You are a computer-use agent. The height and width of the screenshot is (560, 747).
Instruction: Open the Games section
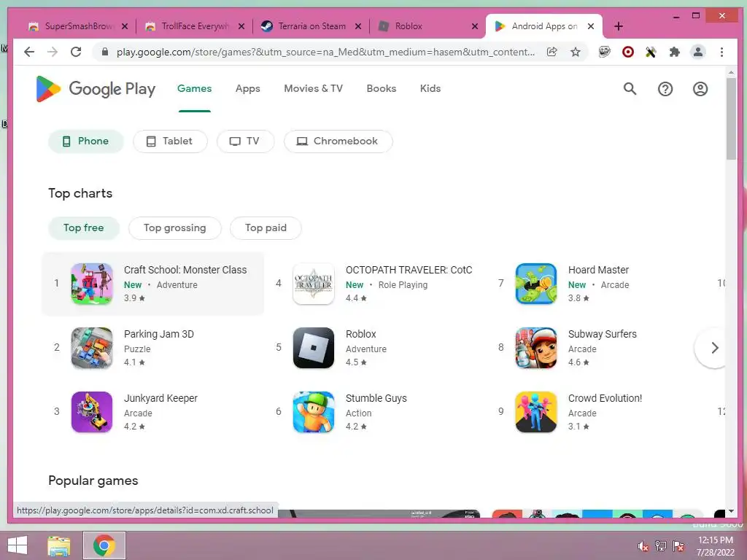pyautogui.click(x=194, y=88)
